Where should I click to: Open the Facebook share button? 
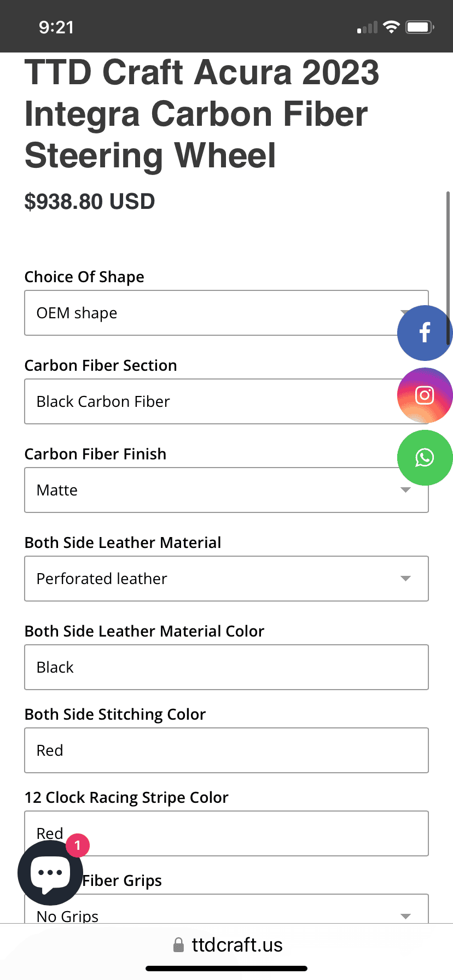[425, 332]
